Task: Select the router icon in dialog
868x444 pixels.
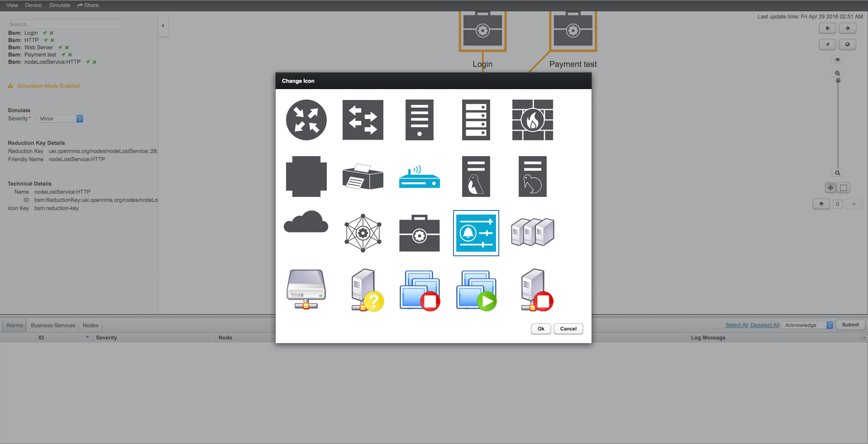Action: pos(306,120)
